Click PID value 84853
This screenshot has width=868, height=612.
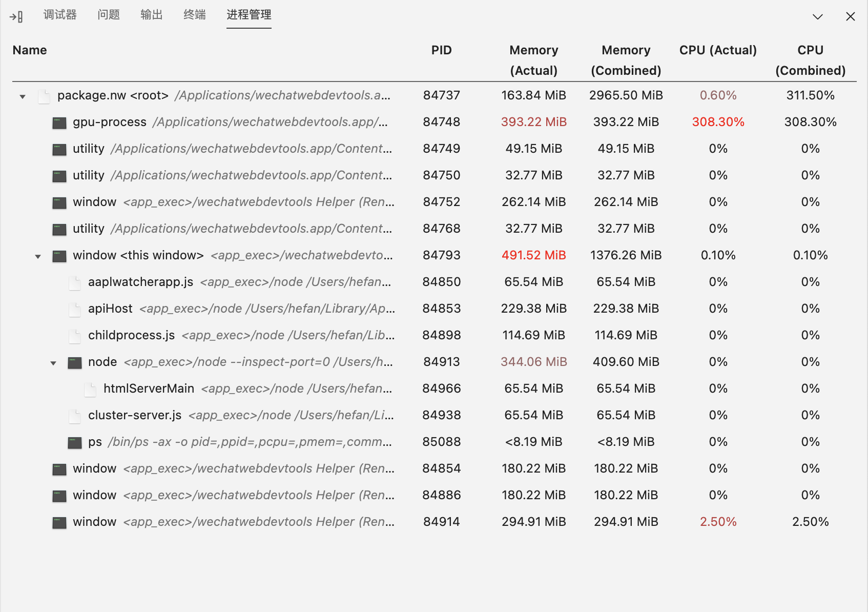point(442,309)
